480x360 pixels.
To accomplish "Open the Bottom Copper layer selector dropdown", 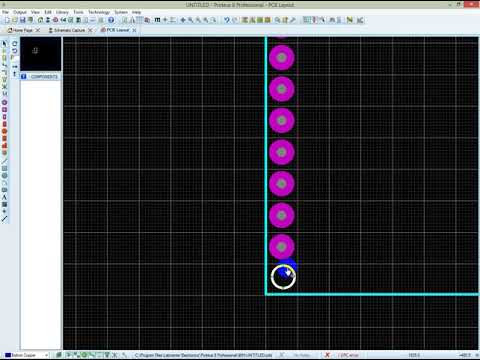I will 27,355.
